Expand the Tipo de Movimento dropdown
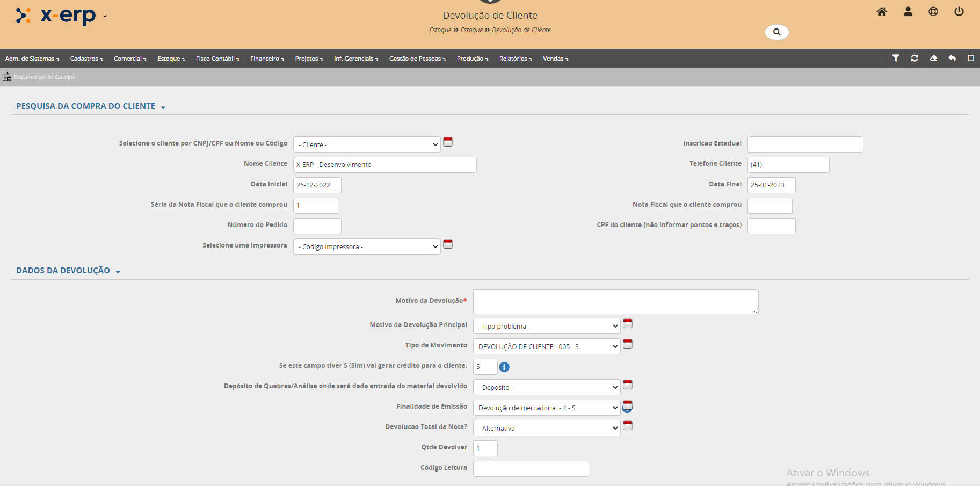 tap(547, 346)
